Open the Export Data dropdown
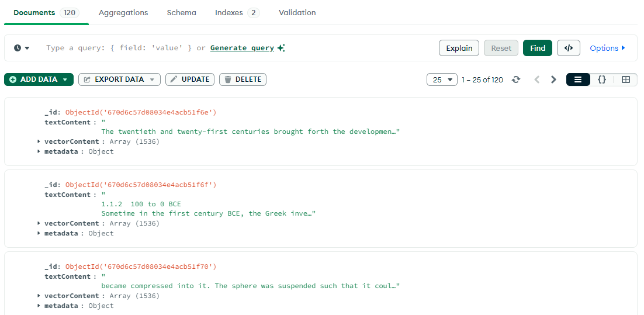 tap(119, 79)
